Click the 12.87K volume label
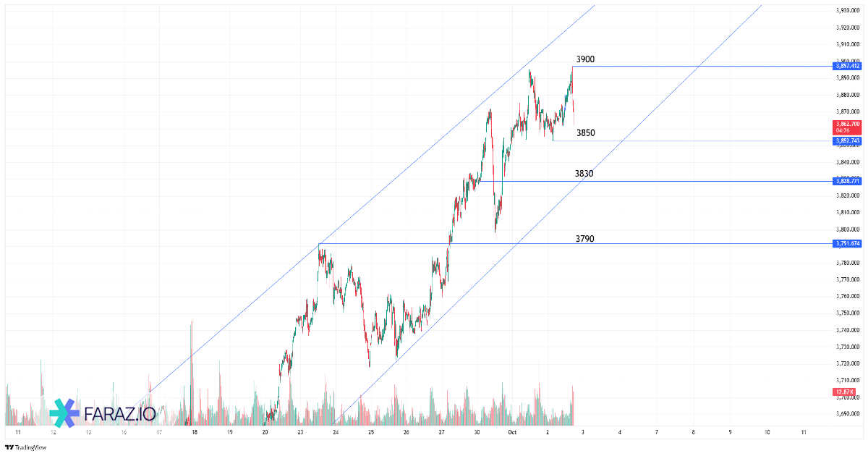Image resolution: width=868 pixels, height=456 pixels. coord(844,392)
